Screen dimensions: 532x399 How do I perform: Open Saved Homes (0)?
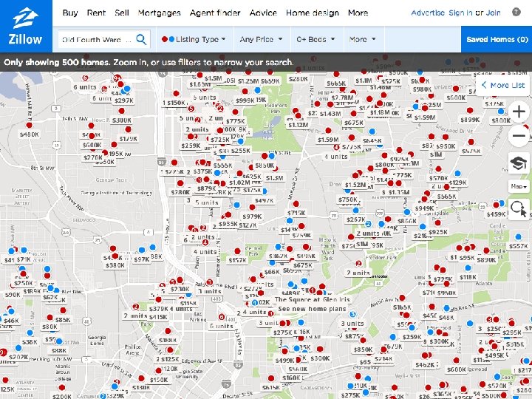point(497,39)
